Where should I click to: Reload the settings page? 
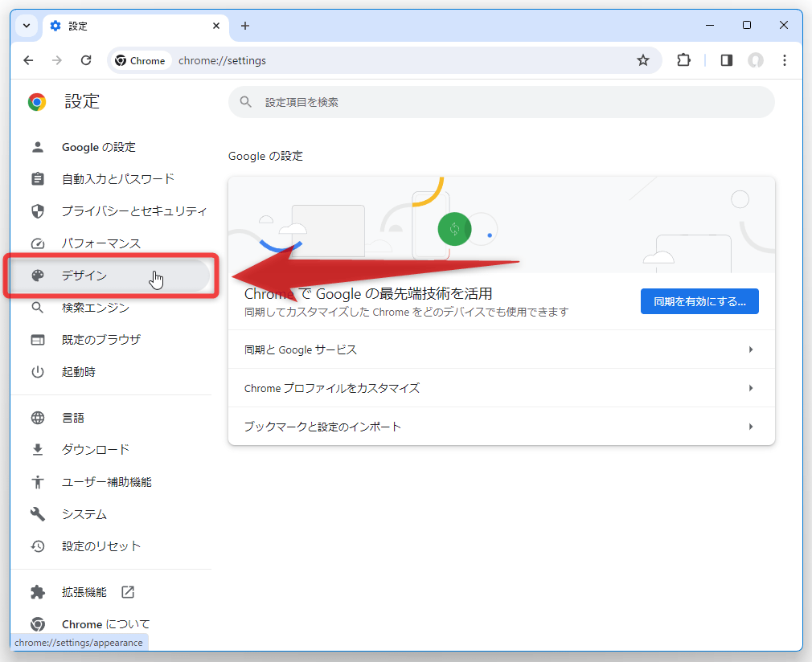(x=86, y=60)
